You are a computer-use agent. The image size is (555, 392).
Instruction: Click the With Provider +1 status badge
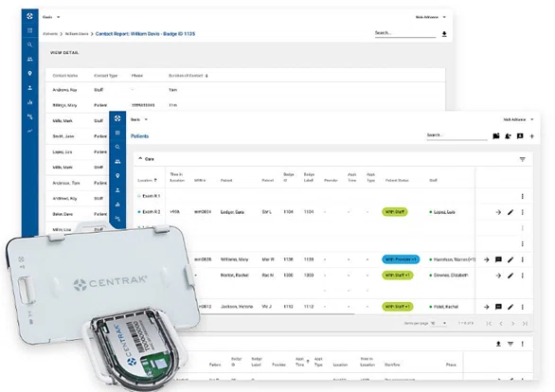[401, 259]
